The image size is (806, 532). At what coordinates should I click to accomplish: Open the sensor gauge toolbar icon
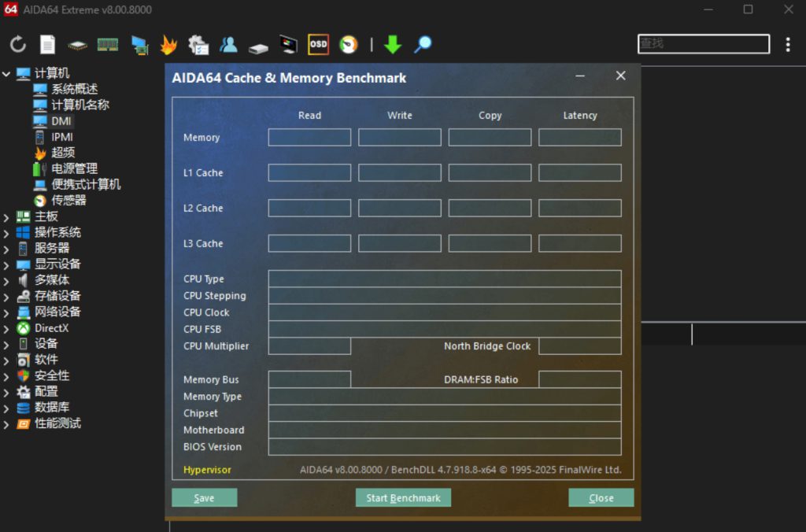tap(349, 45)
